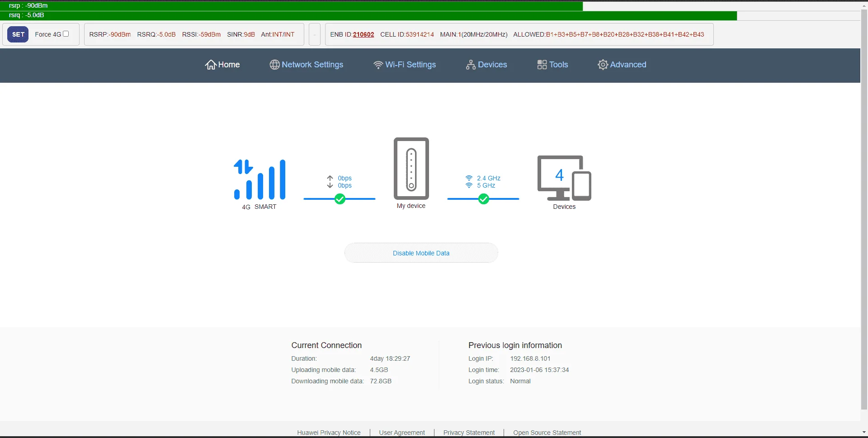This screenshot has height=438, width=868.
Task: Click the RSRP:-90dBm value
Action: coord(110,34)
